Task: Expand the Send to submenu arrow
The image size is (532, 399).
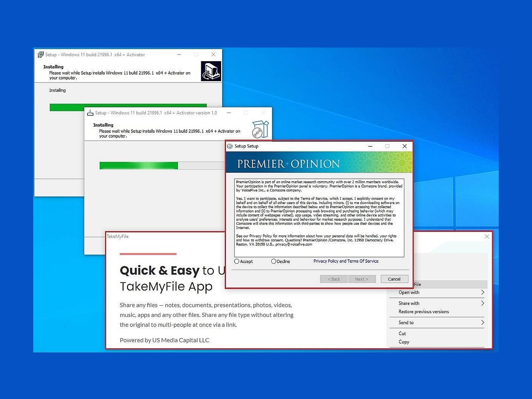Action: pos(482,323)
